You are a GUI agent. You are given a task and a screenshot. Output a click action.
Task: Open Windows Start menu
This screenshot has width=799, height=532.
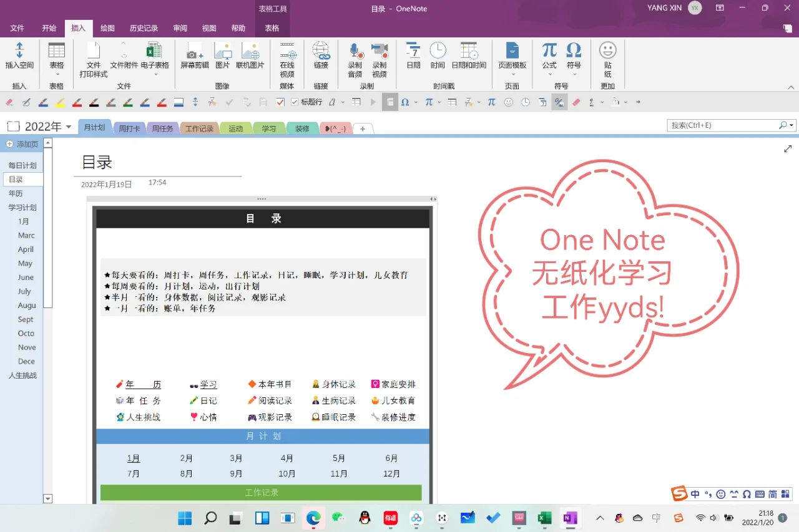point(185,518)
